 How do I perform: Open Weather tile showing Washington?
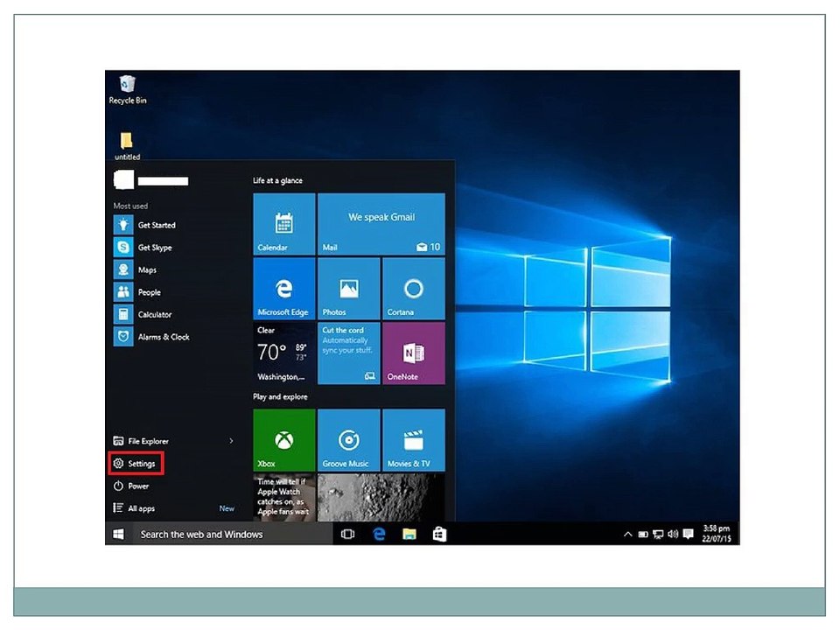tap(283, 353)
